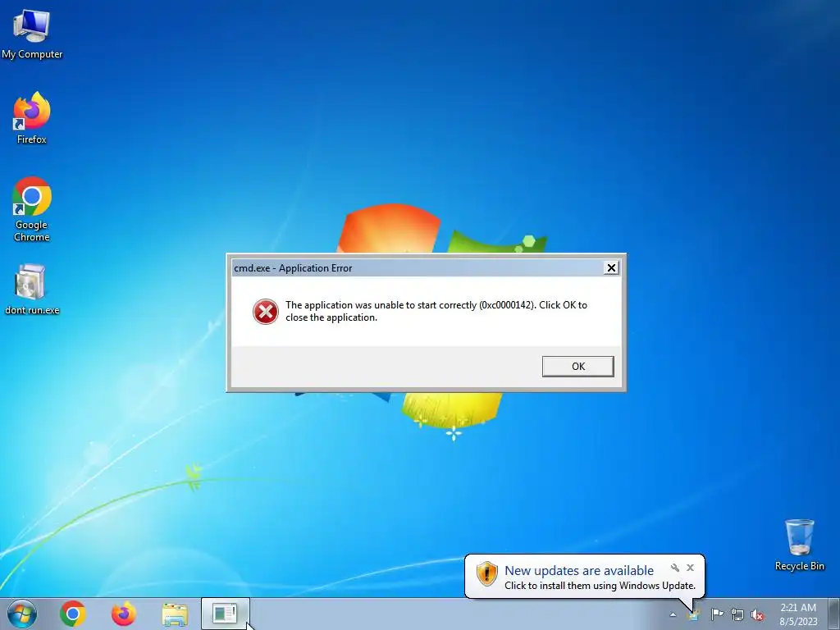840x630 pixels.
Task: Click the Windows Update tray icon
Action: click(x=693, y=614)
